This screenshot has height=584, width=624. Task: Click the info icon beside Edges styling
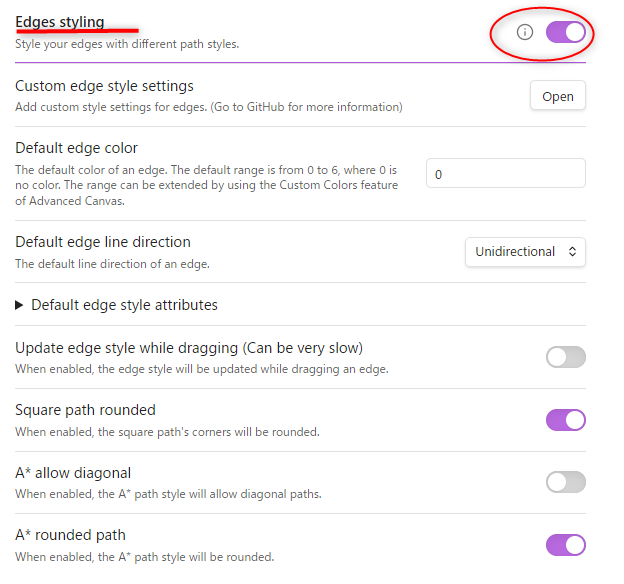click(525, 32)
